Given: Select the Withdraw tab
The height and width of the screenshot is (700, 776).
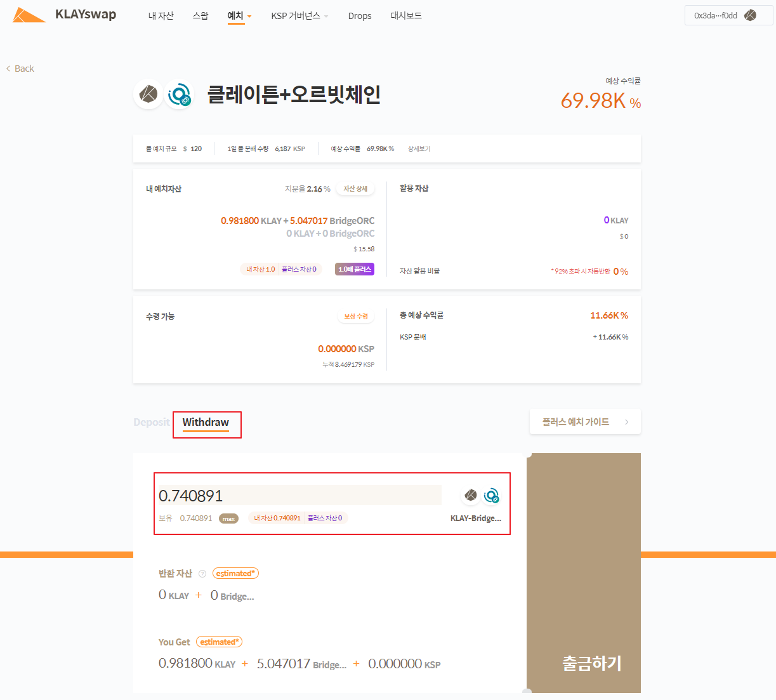Looking at the screenshot, I should click(x=206, y=423).
